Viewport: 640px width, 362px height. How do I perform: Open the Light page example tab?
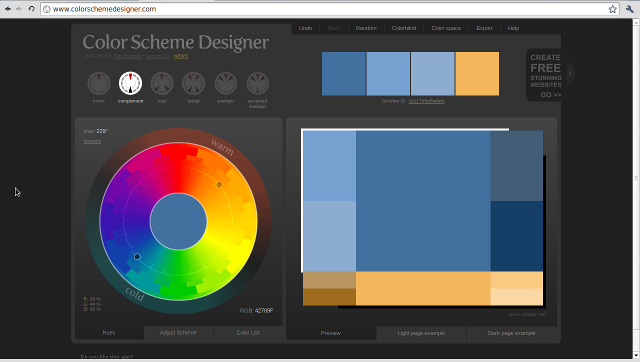click(421, 333)
